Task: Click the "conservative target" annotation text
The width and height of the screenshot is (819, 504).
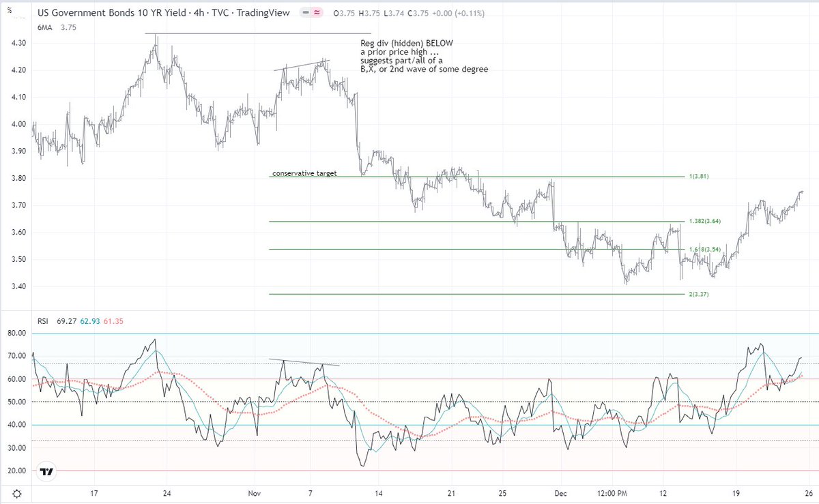Action: 304,173
